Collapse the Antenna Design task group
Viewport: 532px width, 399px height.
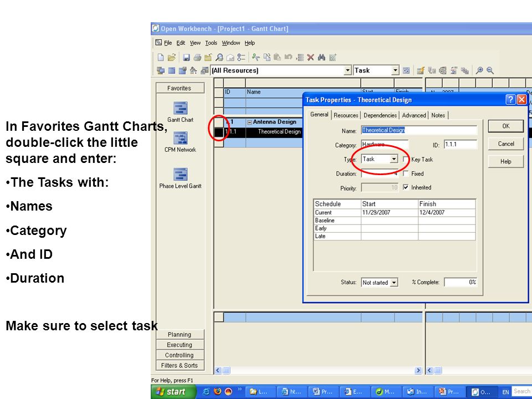249,122
